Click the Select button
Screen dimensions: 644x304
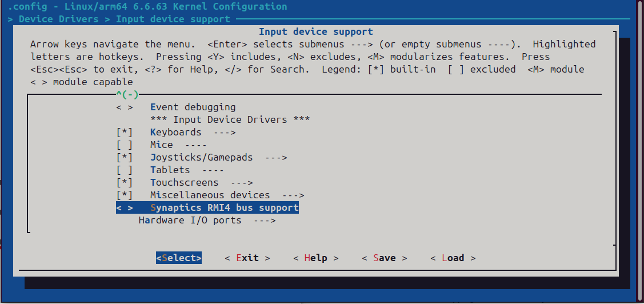tap(179, 258)
